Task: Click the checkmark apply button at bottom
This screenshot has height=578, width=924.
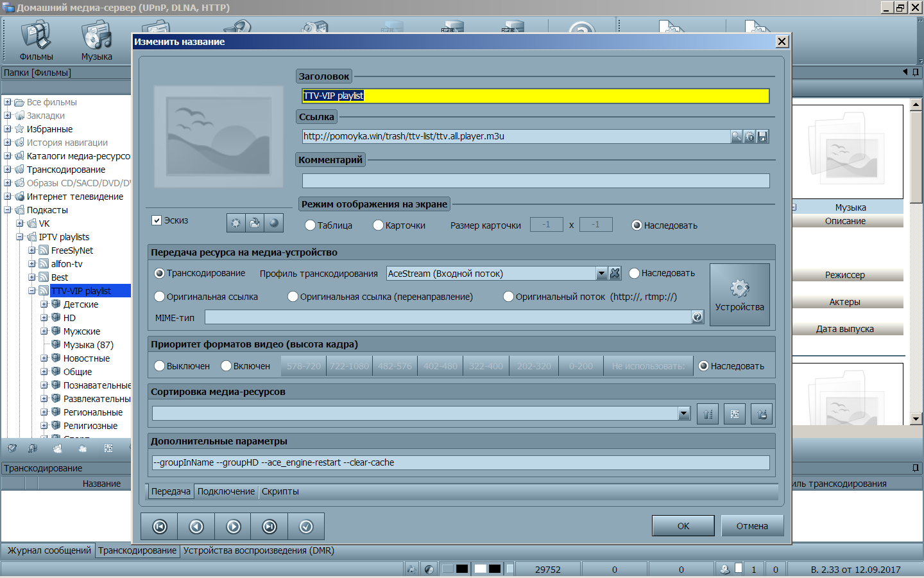Action: (x=306, y=527)
